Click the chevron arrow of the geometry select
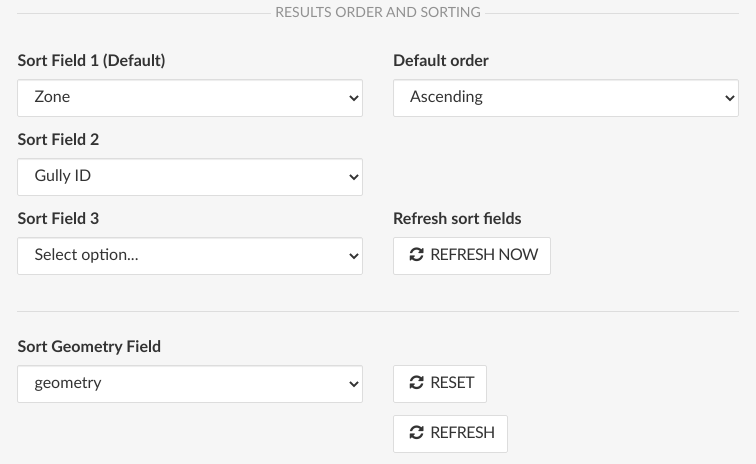The width and height of the screenshot is (756, 464). 353,384
